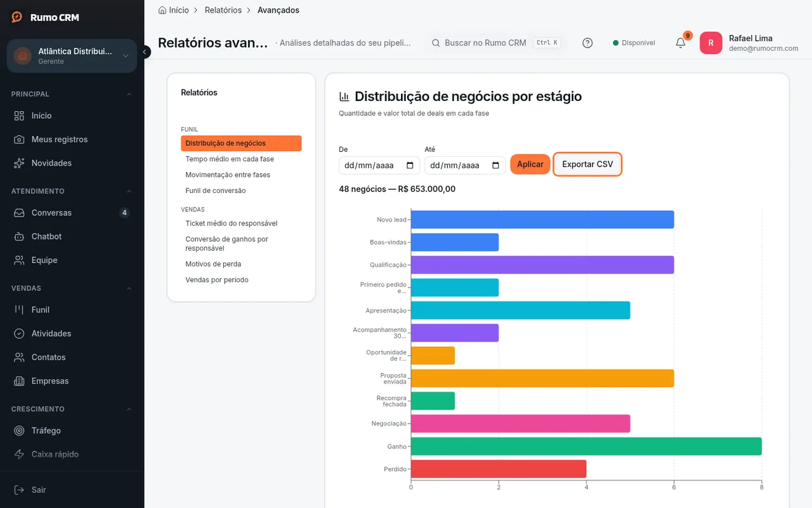812x508 pixels.
Task: Open the Equipe people icon
Action: pos(20,260)
